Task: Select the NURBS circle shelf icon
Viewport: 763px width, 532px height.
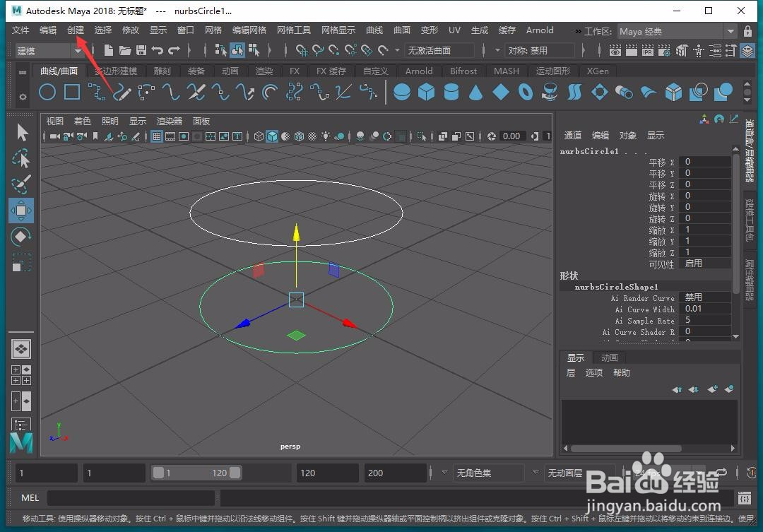Action: pos(47,92)
